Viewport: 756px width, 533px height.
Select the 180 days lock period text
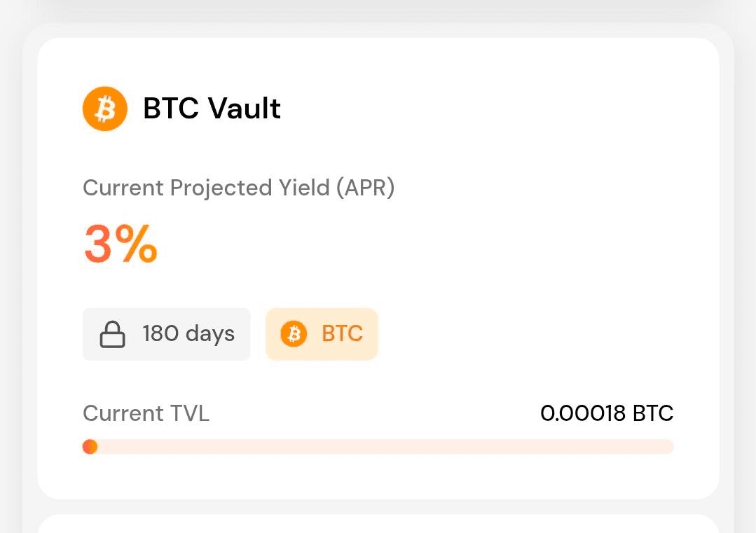click(x=188, y=334)
